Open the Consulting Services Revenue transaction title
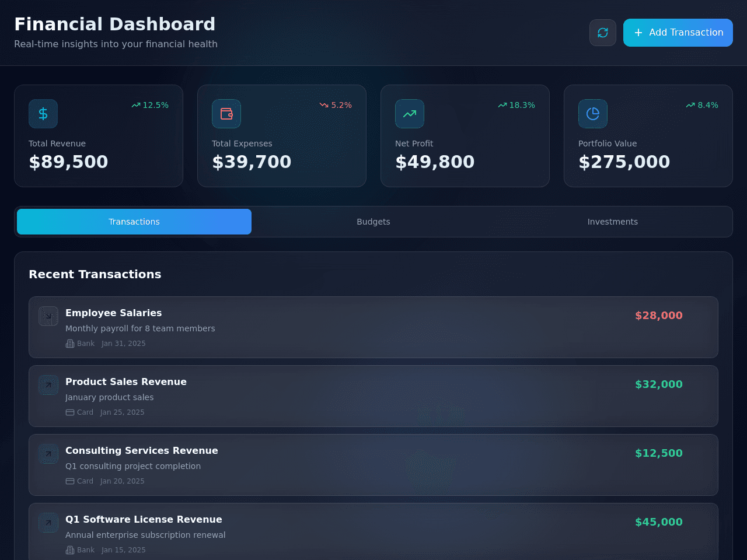 click(x=142, y=450)
